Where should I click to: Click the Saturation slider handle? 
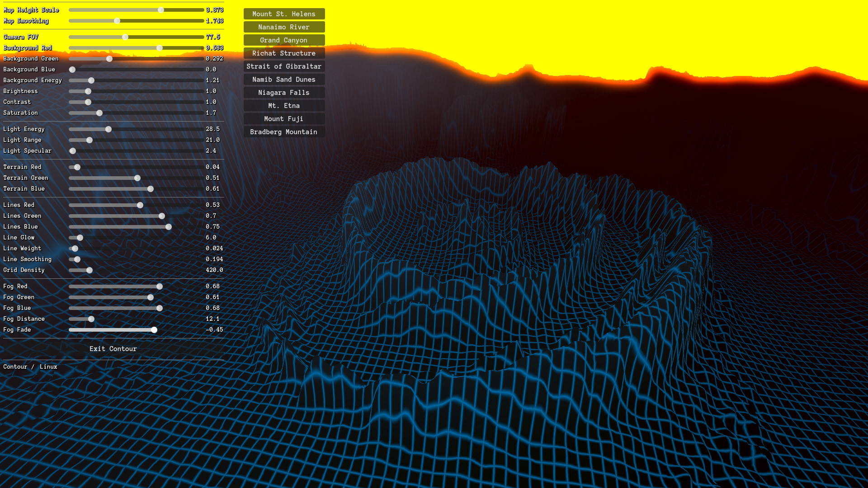click(x=99, y=113)
